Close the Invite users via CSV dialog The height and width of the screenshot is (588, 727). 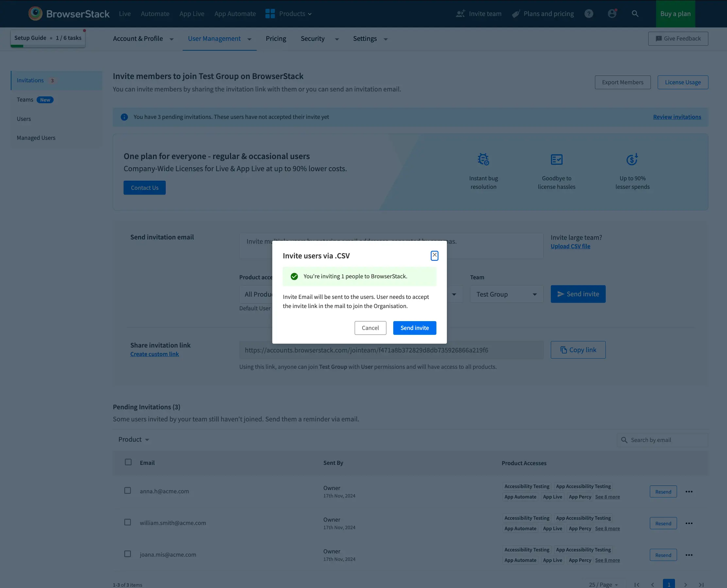[x=434, y=255]
